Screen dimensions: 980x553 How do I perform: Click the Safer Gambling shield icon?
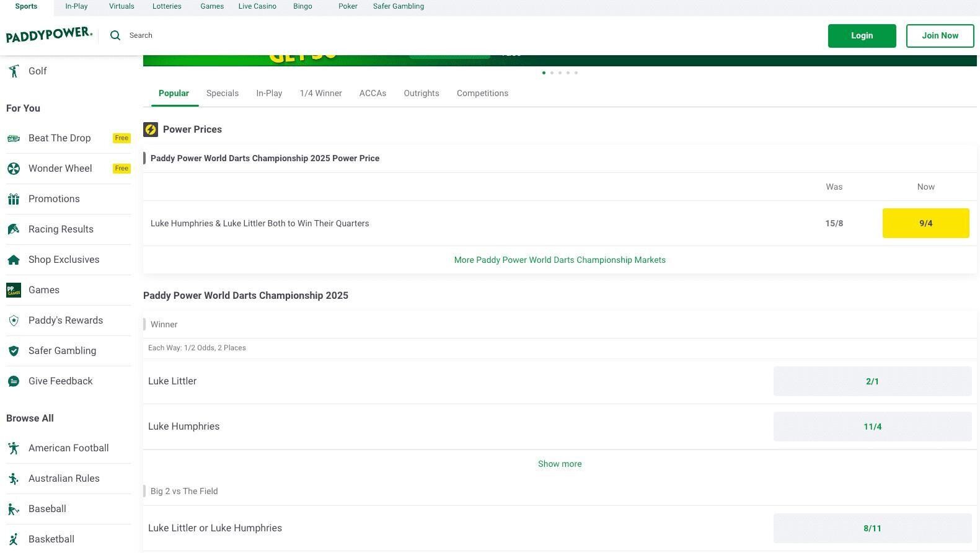click(x=14, y=351)
